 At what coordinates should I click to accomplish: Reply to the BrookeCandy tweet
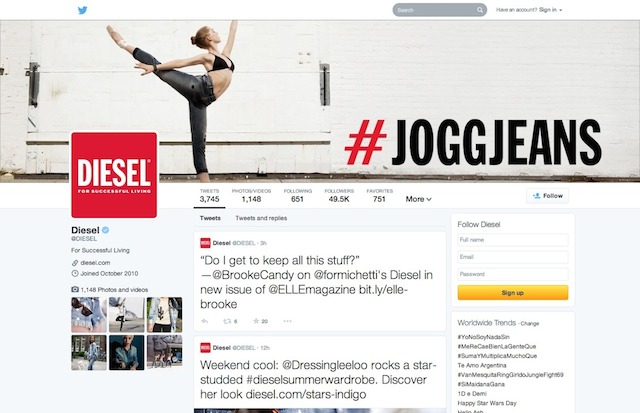click(205, 321)
